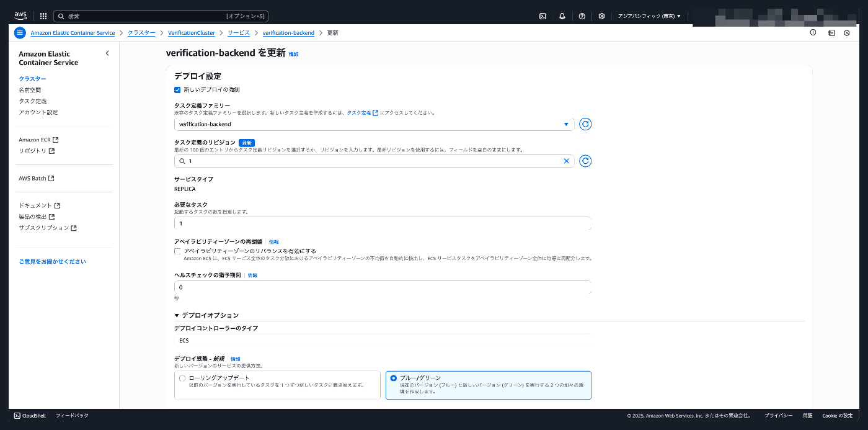
Task: Open the AWS services grid menu
Action: point(43,16)
